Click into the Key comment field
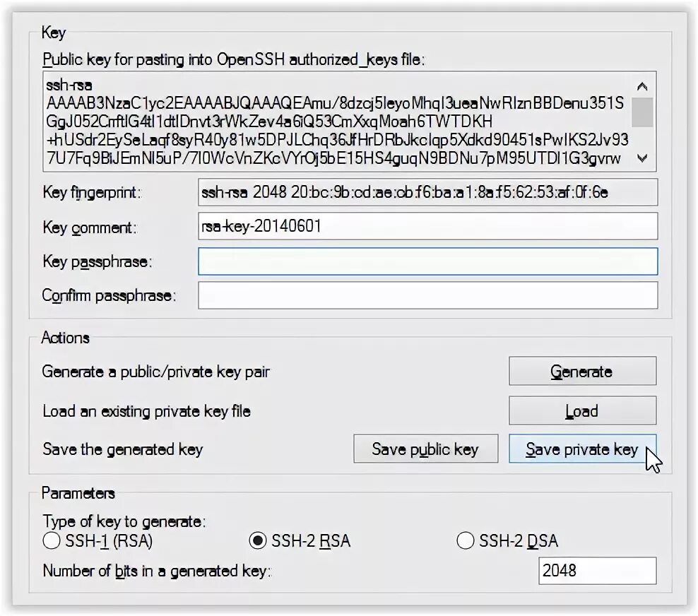The width and height of the screenshot is (698, 616). pyautogui.click(x=428, y=226)
